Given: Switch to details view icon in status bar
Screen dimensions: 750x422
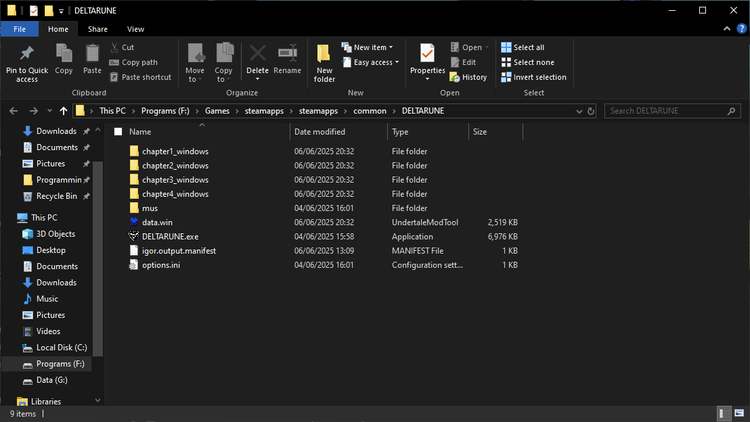Looking at the screenshot, I should pyautogui.click(x=724, y=413).
